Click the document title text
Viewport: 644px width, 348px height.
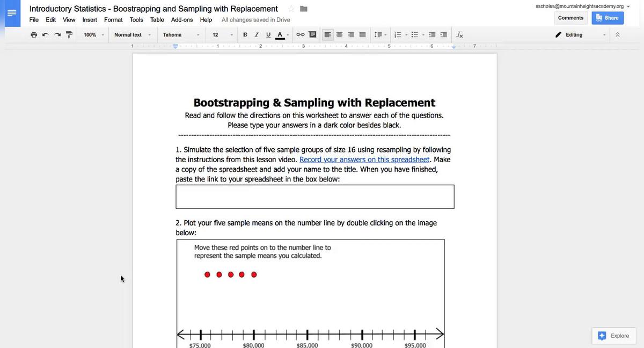pyautogui.click(x=153, y=9)
